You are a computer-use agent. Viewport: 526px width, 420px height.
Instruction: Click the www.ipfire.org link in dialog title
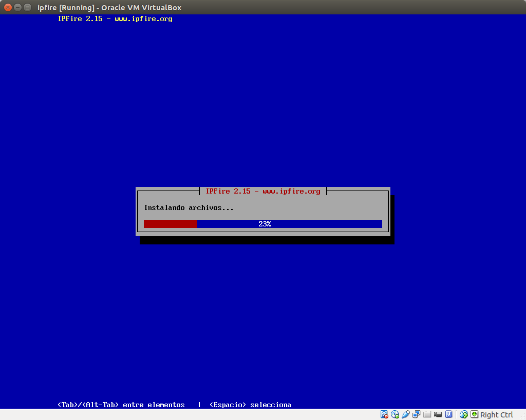click(292, 191)
